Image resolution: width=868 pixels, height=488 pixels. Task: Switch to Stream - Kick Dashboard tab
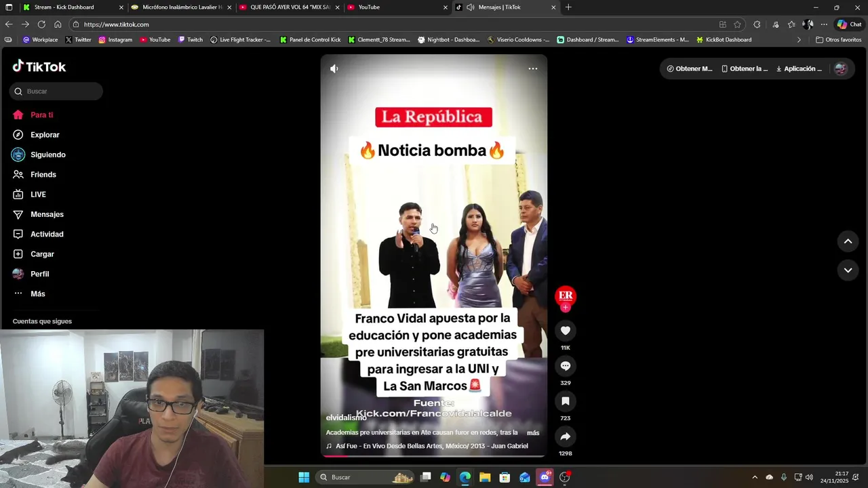73,7
